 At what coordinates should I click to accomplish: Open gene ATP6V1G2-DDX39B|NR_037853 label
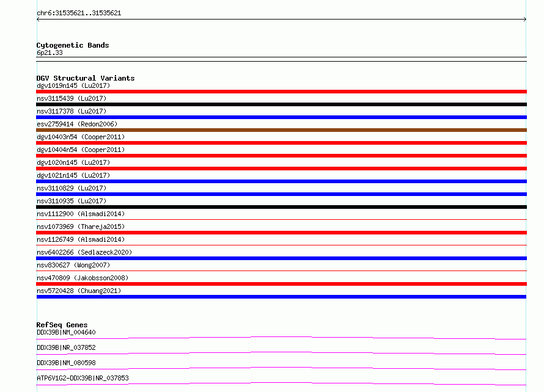click(83, 378)
